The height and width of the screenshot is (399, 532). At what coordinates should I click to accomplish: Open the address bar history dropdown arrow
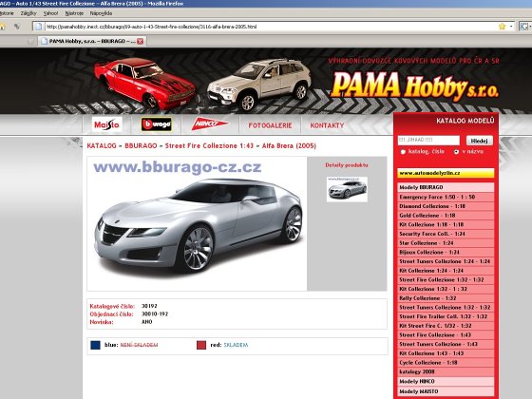(x=511, y=27)
